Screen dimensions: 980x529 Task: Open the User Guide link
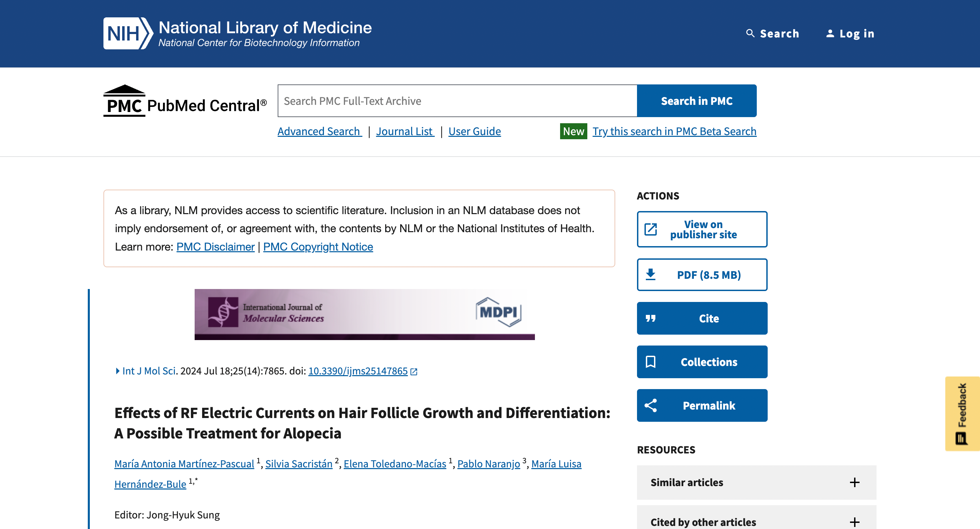click(x=474, y=131)
